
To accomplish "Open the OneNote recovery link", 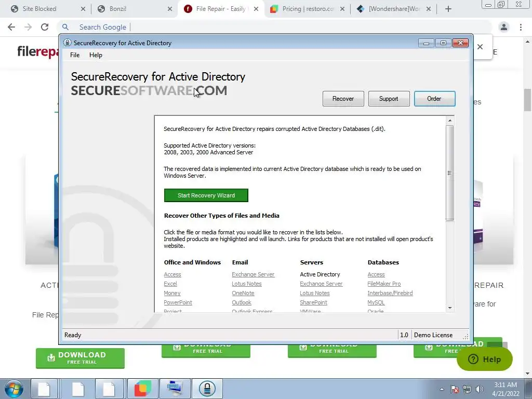I will [x=243, y=293].
